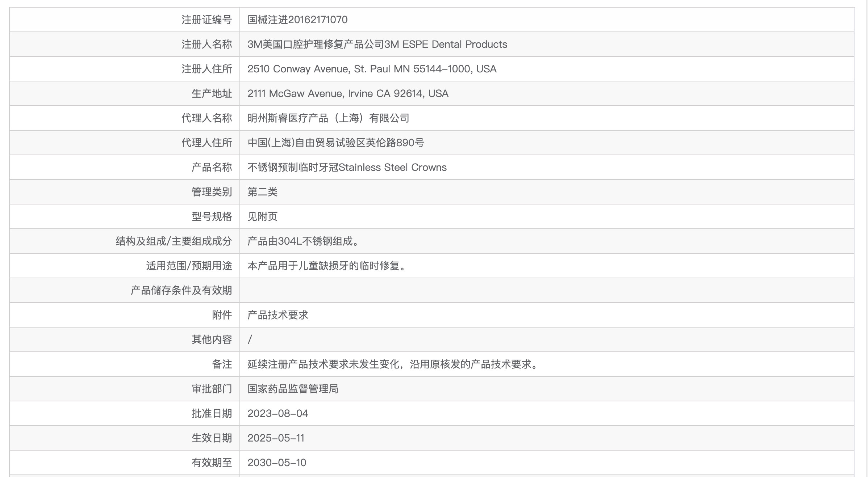This screenshot has height=477, width=868.
Task: Click registration number 国械注进20162171070
Action: [x=297, y=20]
